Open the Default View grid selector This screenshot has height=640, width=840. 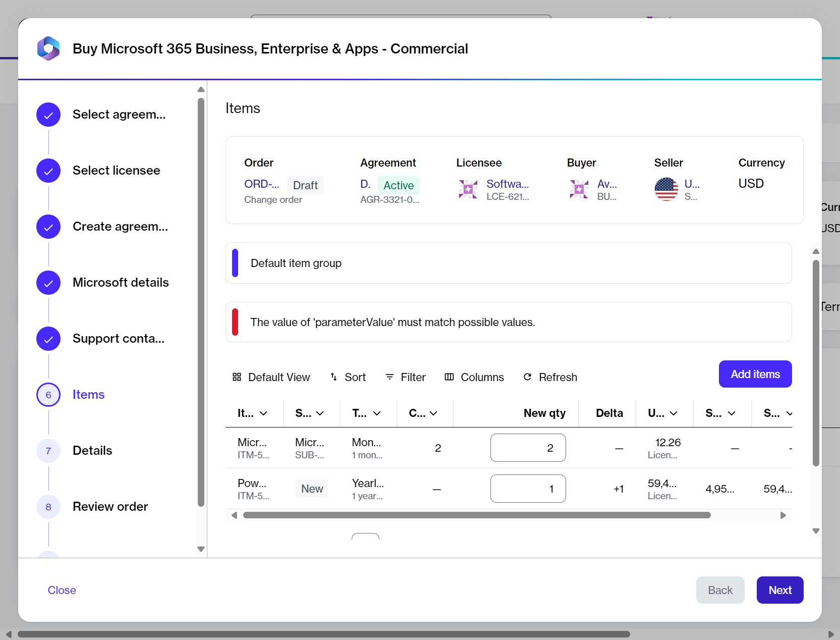pyautogui.click(x=271, y=377)
